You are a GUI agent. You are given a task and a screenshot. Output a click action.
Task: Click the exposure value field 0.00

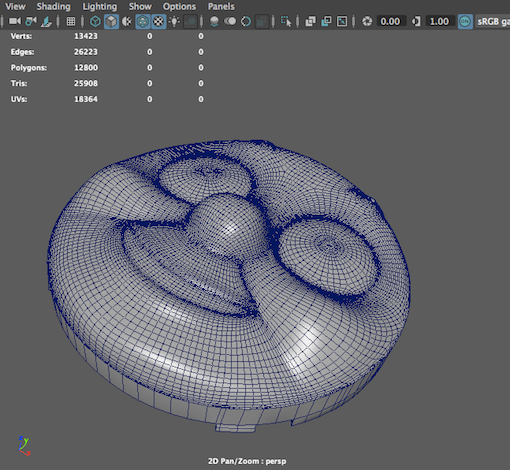click(391, 22)
